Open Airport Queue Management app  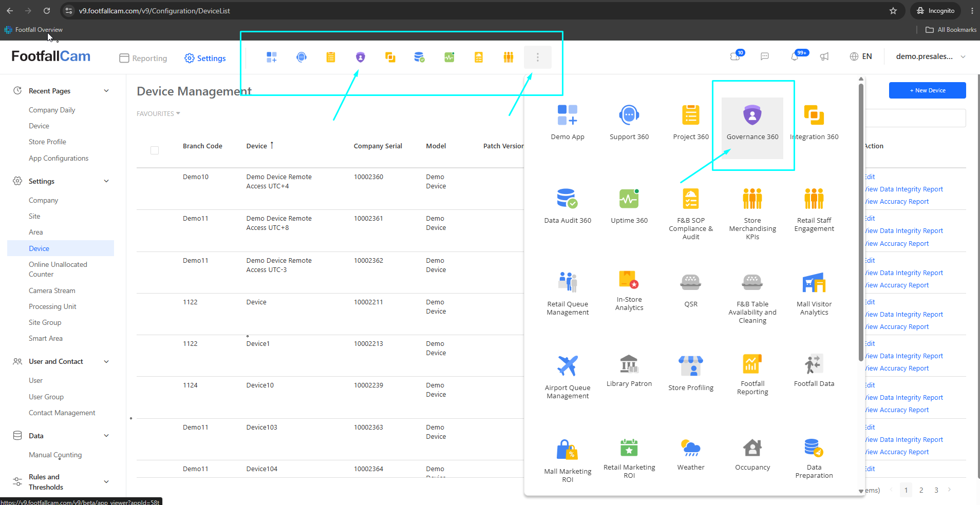click(x=568, y=377)
